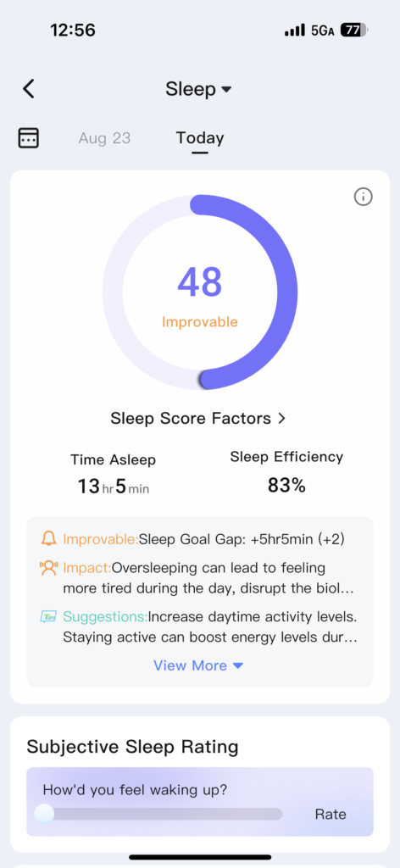
Task: Tap the cellular signal bars icon
Action: point(295,31)
